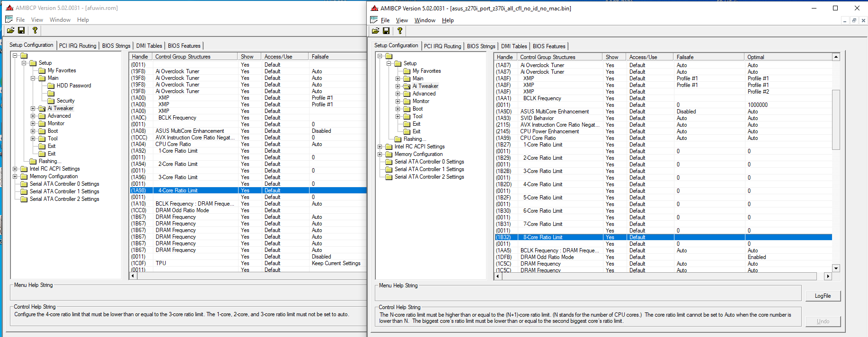The width and height of the screenshot is (868, 337).
Task: Select Security folder in left window tree
Action: 65,101
